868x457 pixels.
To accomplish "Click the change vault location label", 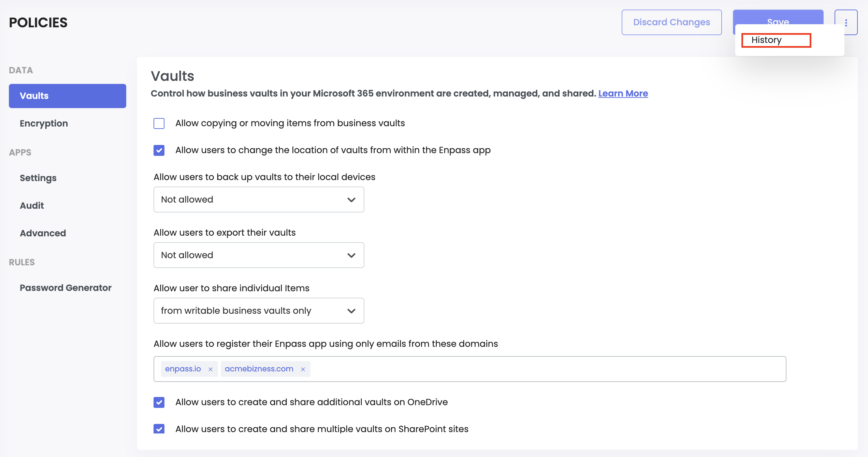I will [x=333, y=150].
